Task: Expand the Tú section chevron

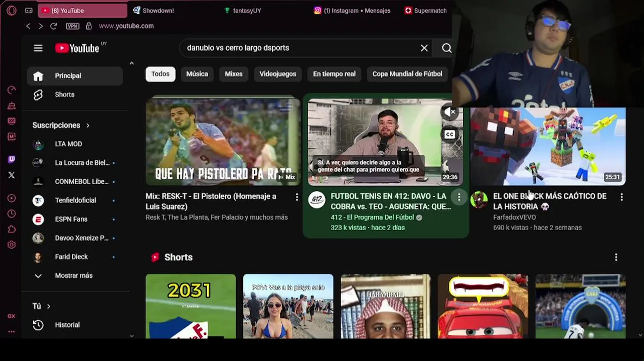Action: coord(49,306)
